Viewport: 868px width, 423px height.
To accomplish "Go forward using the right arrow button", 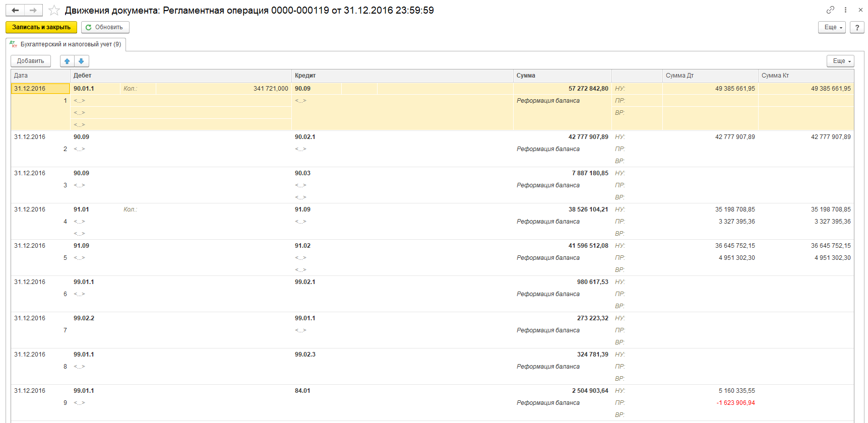I will (x=33, y=11).
